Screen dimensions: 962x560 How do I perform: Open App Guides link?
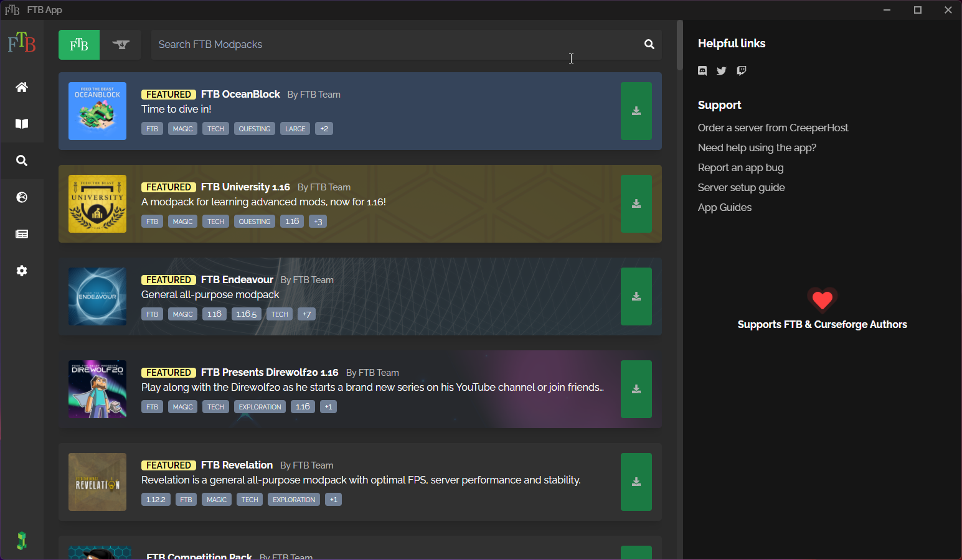coord(725,207)
